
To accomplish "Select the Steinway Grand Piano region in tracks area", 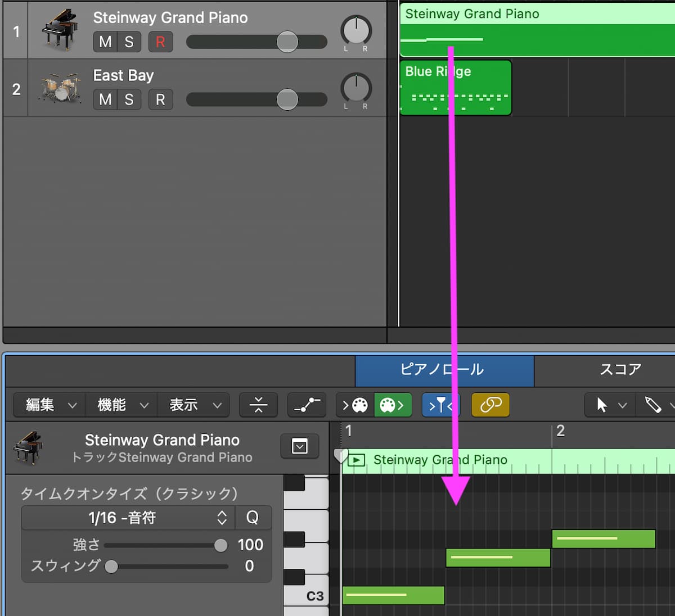I will pyautogui.click(x=537, y=29).
